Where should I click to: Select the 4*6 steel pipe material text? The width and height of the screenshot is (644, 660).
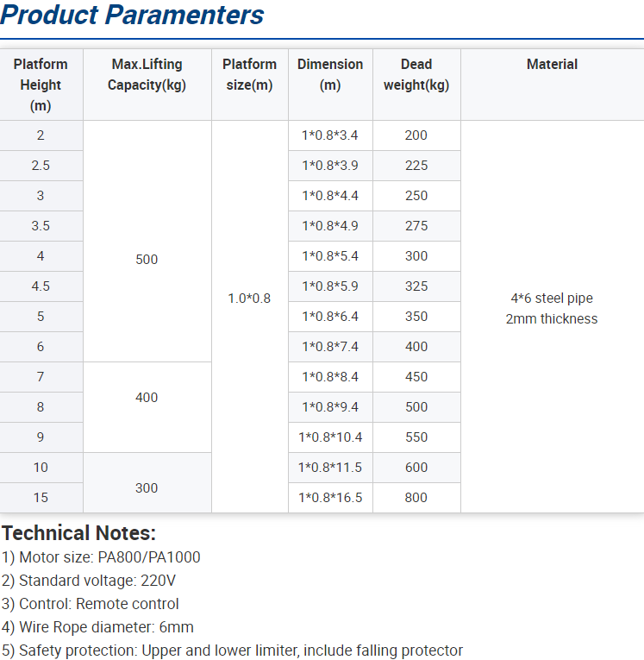[x=552, y=299]
